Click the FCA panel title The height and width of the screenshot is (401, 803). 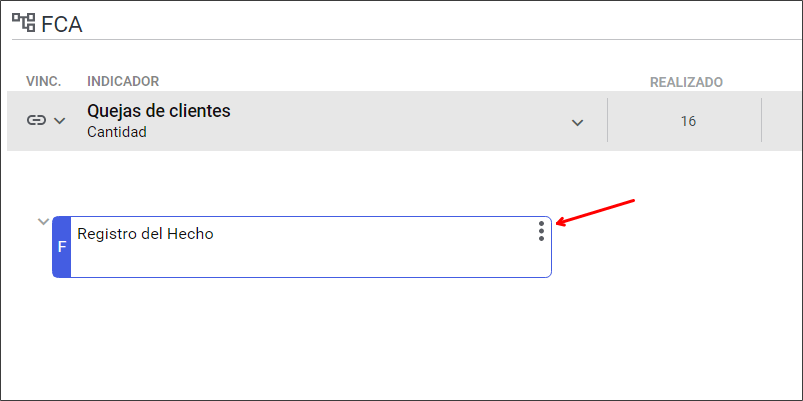coord(62,24)
